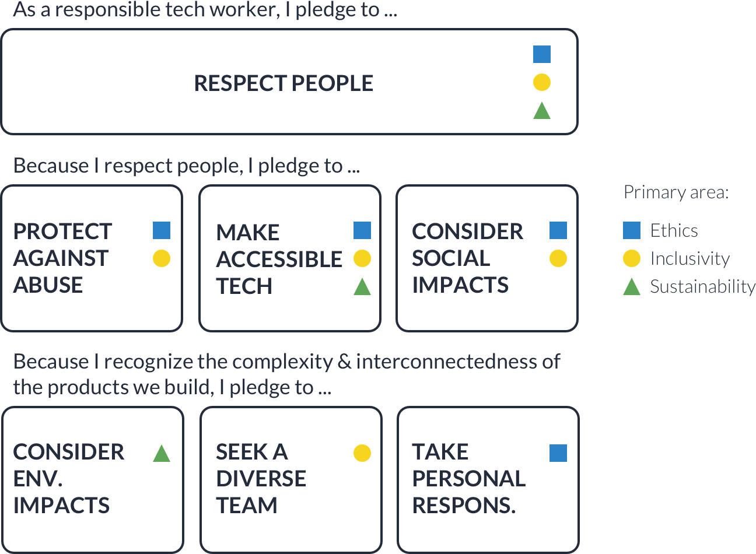
Task: Click yellow circle in Protect Against Abuse card
Action: [x=162, y=258]
